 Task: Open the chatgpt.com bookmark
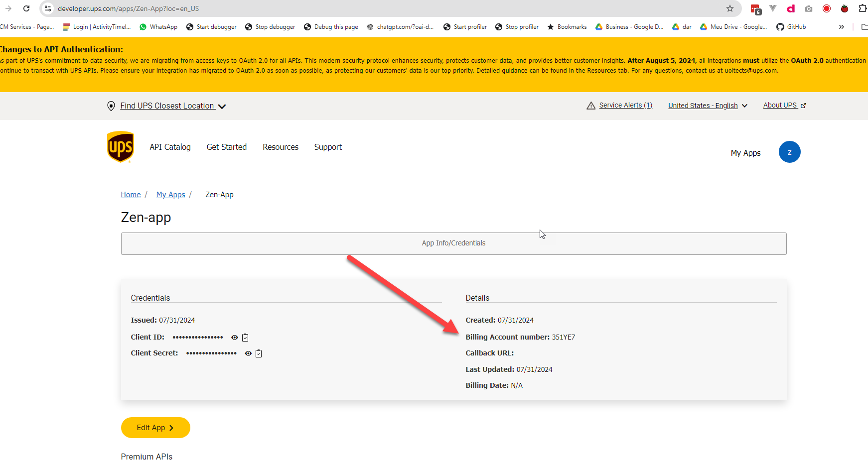(400, 27)
